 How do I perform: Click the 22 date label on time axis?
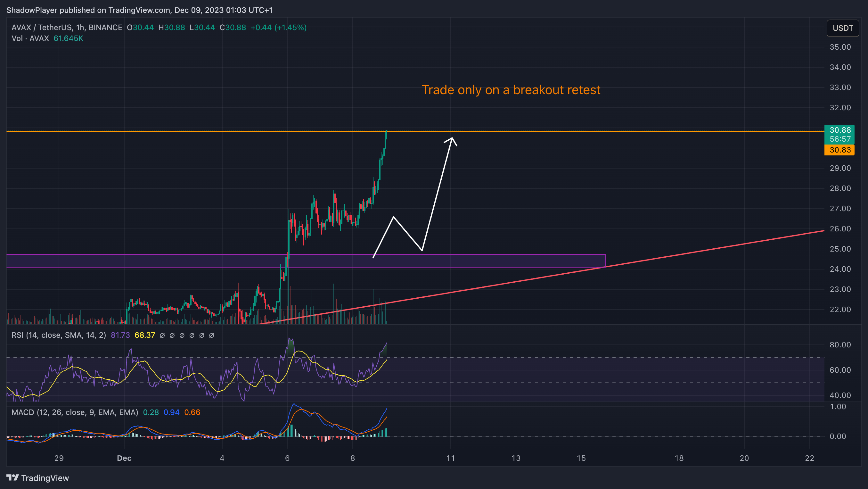pos(809,458)
